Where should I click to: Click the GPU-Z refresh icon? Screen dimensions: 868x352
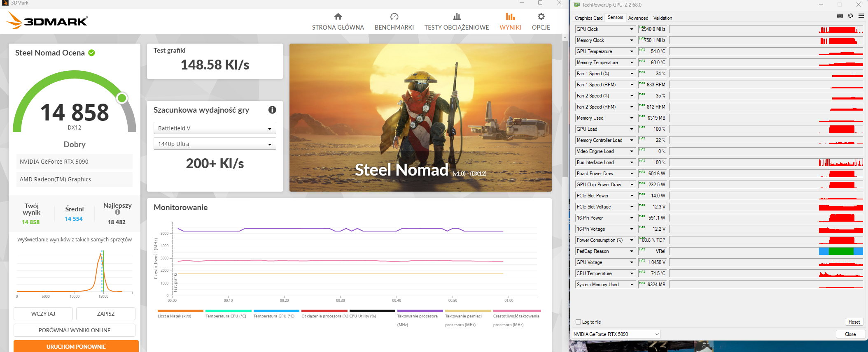pyautogui.click(x=850, y=16)
